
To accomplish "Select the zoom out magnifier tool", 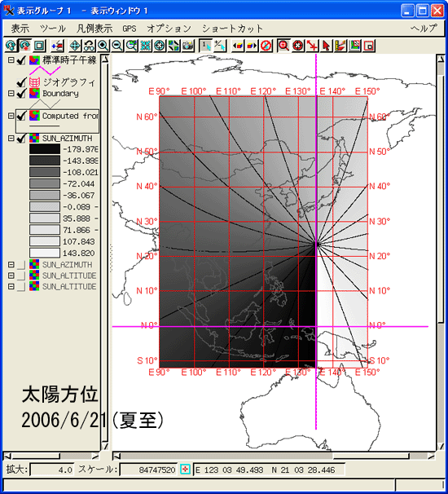I will tap(117, 46).
